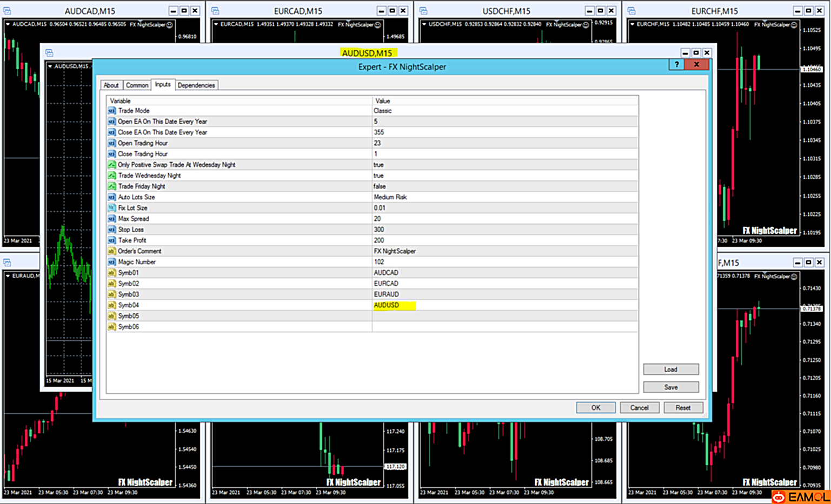Click the EURCHF chart dropdown triangle
The image size is (831, 504).
click(x=633, y=24)
